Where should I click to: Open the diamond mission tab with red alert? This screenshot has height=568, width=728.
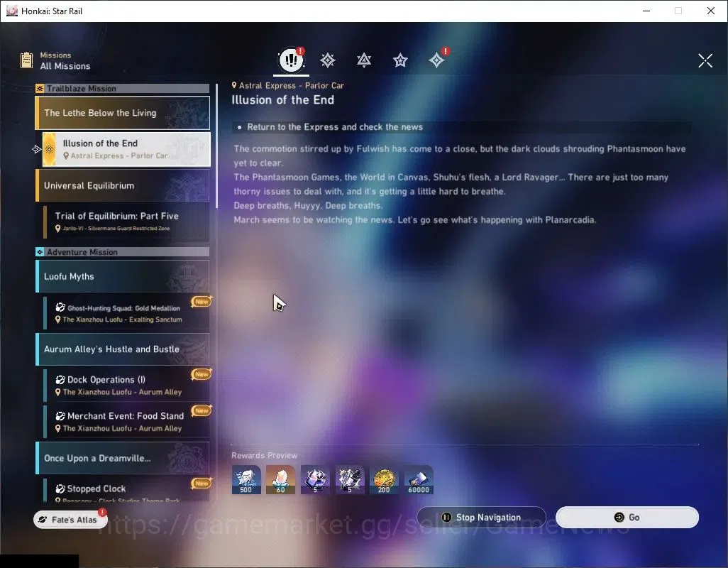[437, 60]
